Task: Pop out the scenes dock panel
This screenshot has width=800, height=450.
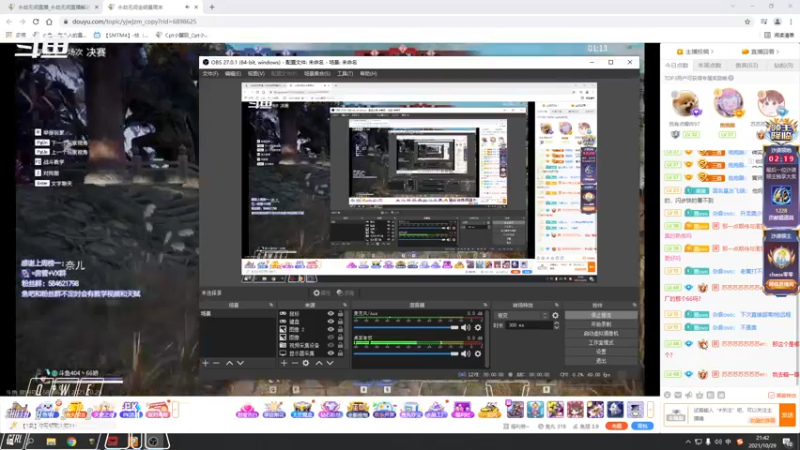Action: (271, 305)
